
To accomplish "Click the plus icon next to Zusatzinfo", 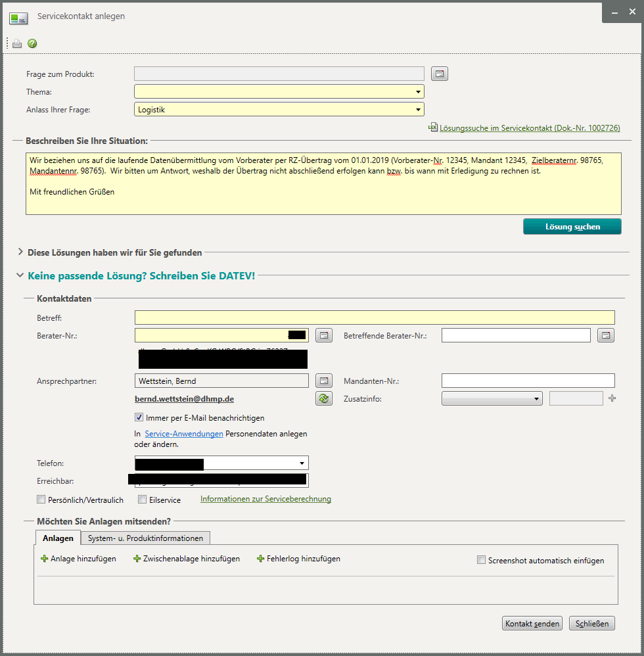I will tap(612, 398).
